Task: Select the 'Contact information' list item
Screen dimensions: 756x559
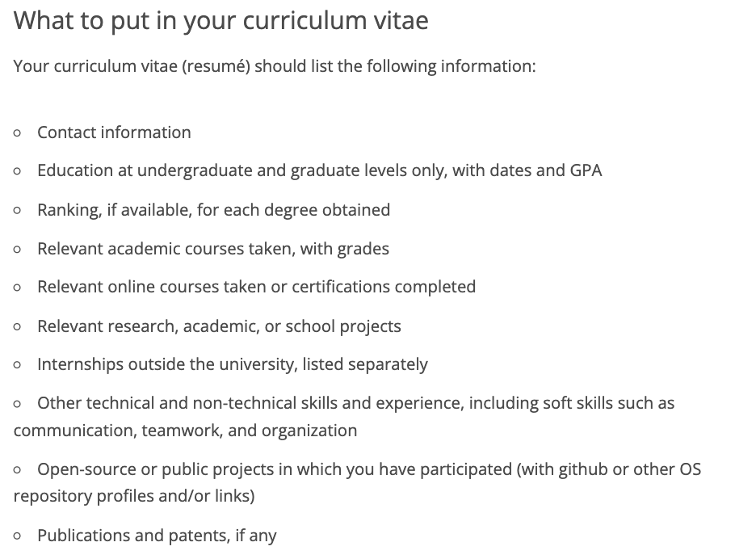Action: pyautogui.click(x=114, y=132)
